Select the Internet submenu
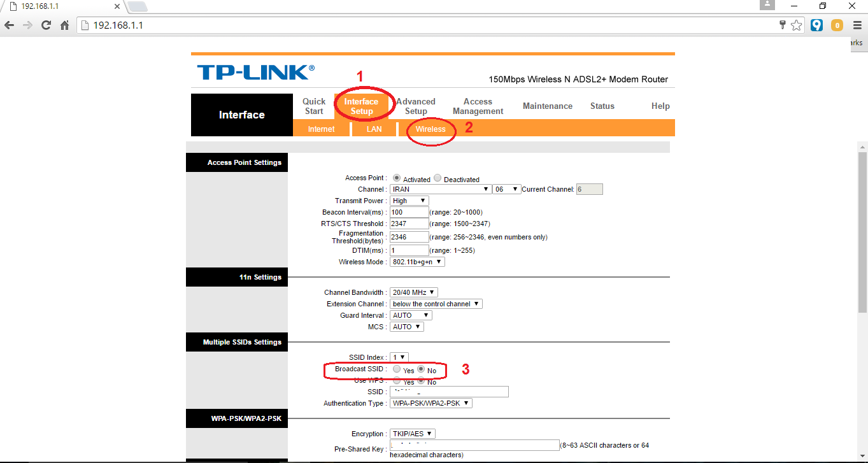 (x=322, y=129)
